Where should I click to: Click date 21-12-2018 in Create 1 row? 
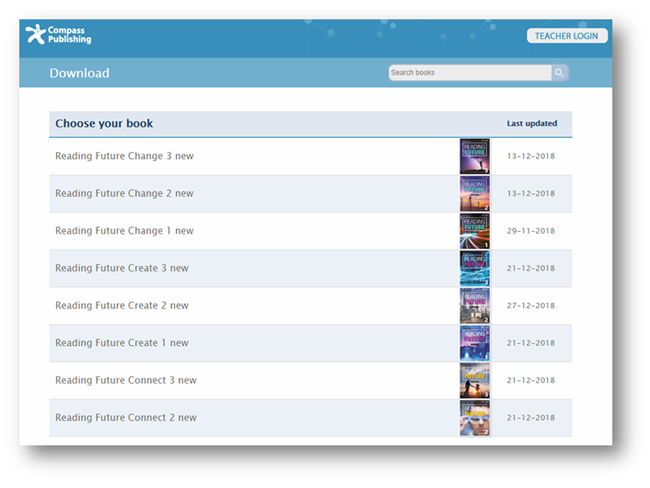point(531,343)
